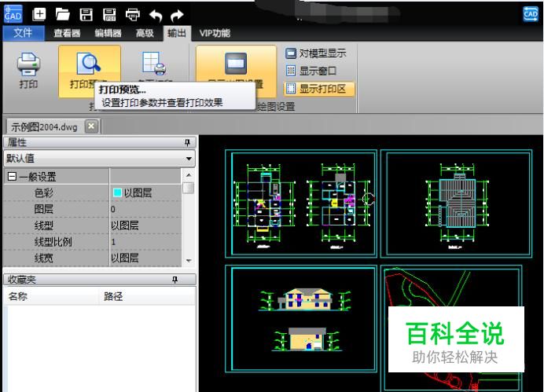Screen dimensions: 544x392
Task: Click the top-left floor plan sheet
Action: [x=301, y=203]
